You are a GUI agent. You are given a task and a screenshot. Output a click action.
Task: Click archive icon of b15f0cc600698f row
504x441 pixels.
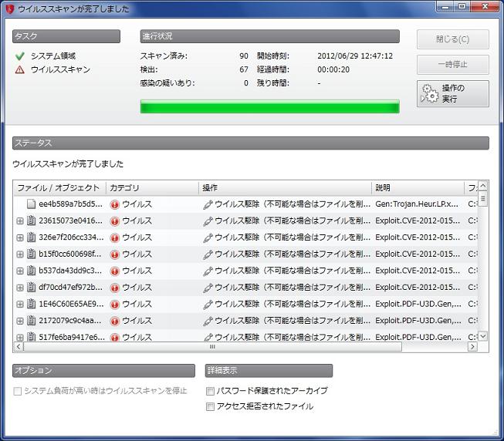pos(31,254)
